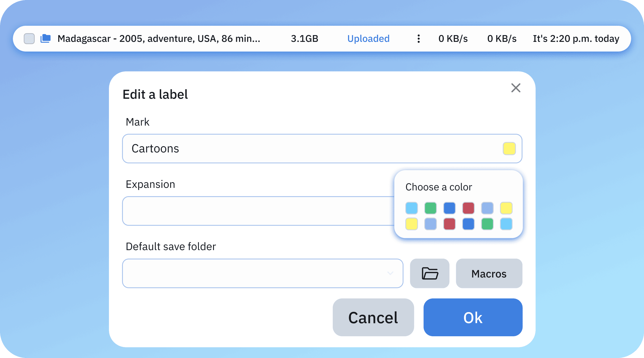
Task: Pick the yellow swatch in the bottom row
Action: pos(412,224)
